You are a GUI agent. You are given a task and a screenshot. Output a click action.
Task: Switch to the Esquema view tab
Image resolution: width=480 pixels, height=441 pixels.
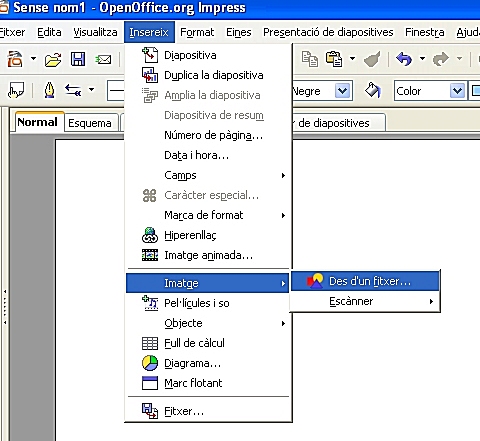click(90, 123)
